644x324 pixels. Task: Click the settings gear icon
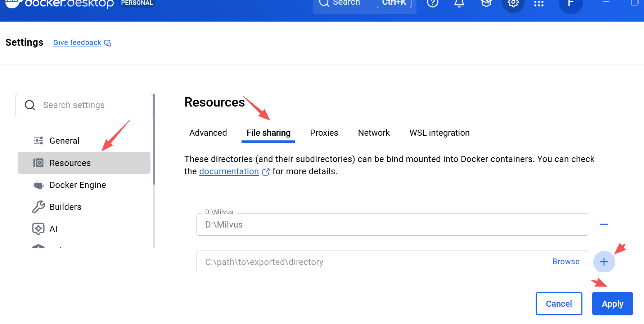513,3
